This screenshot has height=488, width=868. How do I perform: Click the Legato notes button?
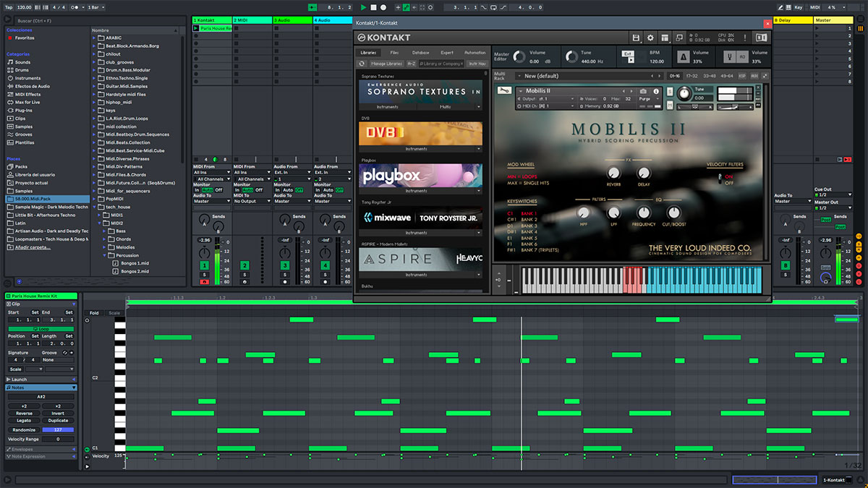tap(23, 421)
